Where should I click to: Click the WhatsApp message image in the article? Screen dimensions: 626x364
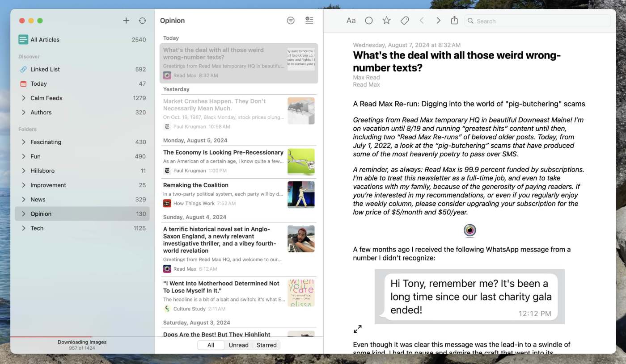[x=469, y=297]
